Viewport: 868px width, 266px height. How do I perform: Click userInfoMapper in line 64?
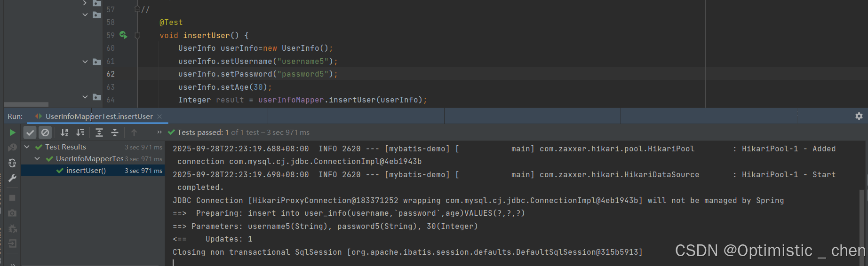tap(291, 100)
